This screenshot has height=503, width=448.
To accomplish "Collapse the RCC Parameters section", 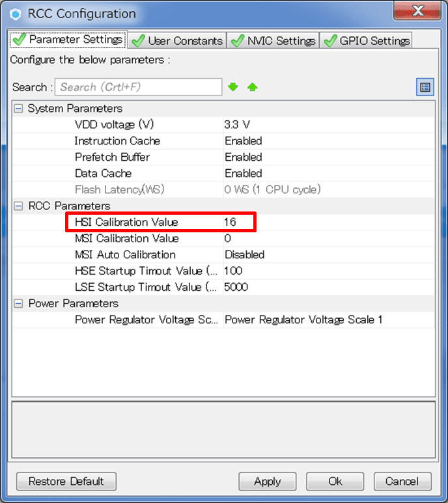I will [18, 206].
